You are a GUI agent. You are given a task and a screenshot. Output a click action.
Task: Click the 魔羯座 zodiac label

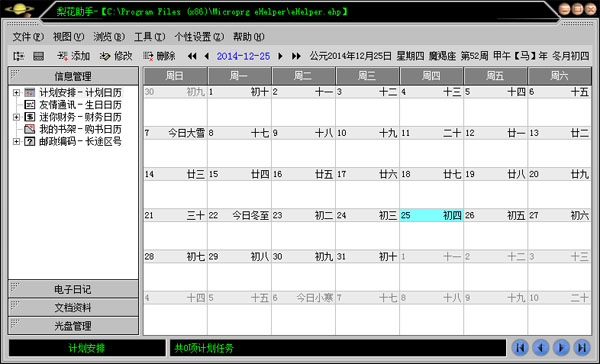click(443, 56)
